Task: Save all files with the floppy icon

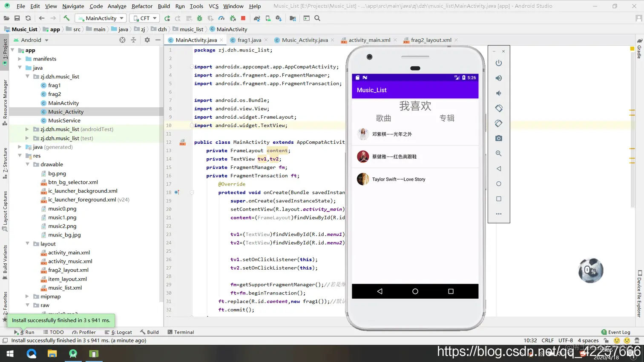Action: [x=17, y=18]
